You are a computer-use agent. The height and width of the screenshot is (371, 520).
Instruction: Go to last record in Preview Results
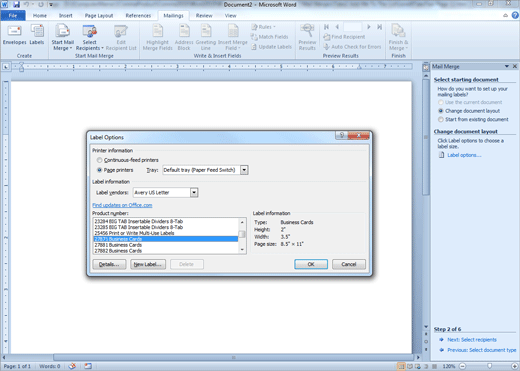(x=379, y=27)
